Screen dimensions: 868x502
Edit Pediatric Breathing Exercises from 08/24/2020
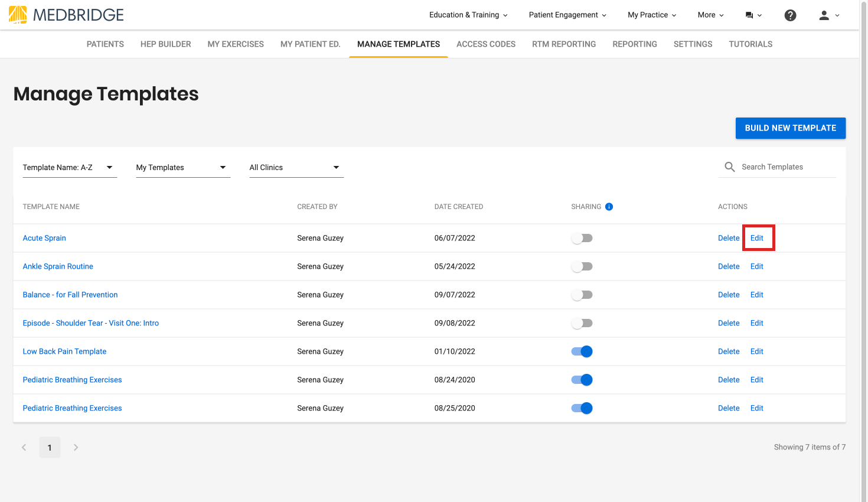[x=757, y=380]
